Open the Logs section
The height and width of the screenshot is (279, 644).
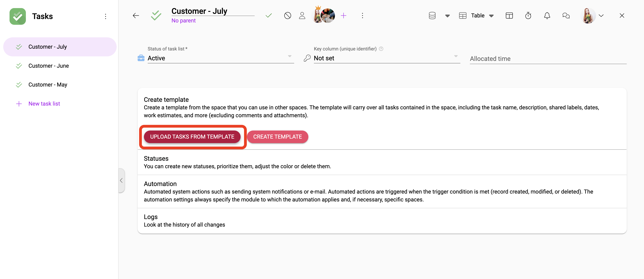point(382,221)
